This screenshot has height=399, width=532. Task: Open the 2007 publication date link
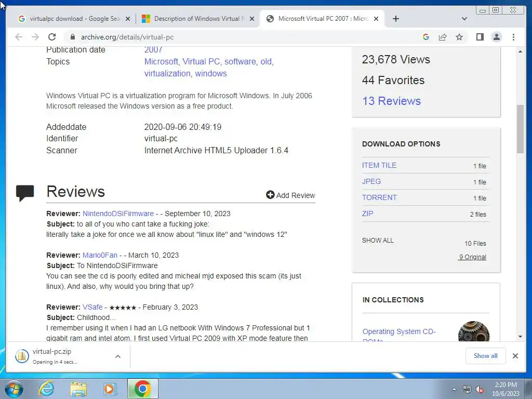(153, 49)
